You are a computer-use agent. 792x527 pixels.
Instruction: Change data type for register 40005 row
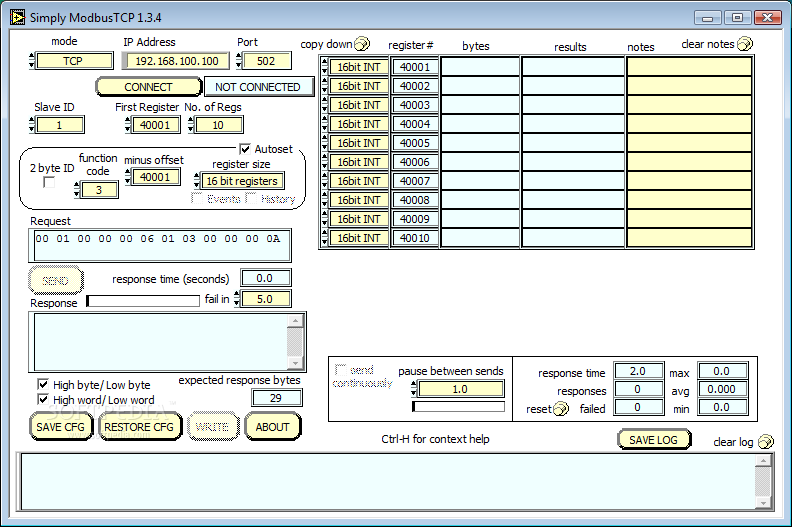click(325, 143)
